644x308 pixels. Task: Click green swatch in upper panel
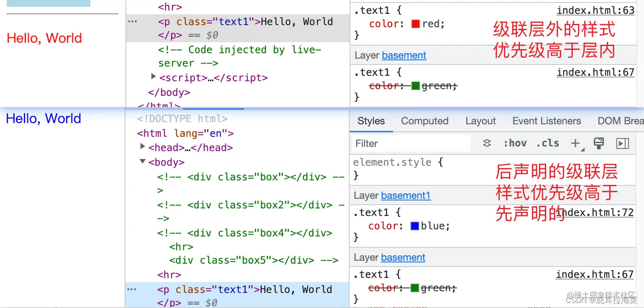tap(416, 86)
